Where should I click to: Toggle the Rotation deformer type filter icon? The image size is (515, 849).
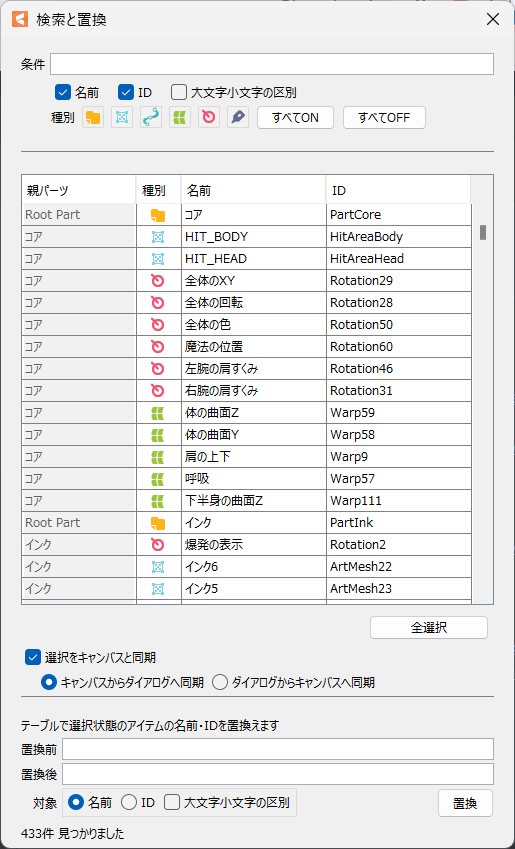coord(209,117)
